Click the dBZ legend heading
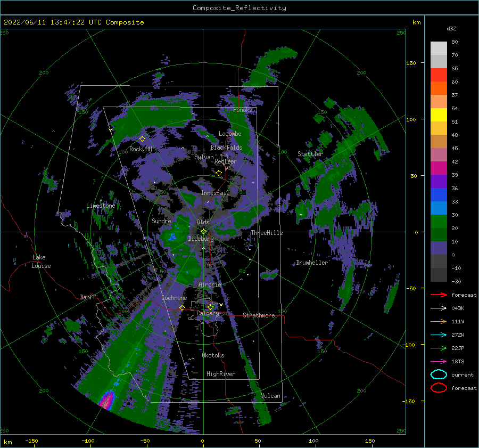Viewport: 479px width, 448px height. [451, 28]
